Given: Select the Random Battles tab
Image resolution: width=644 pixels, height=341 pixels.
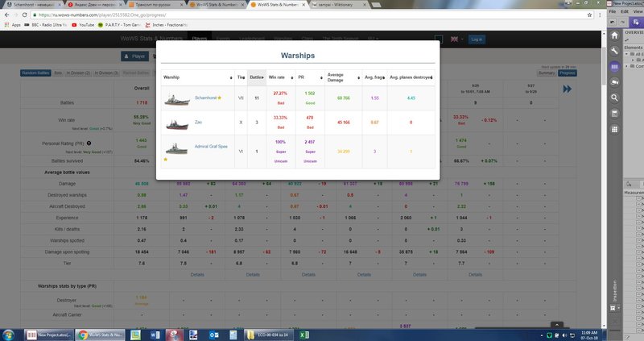Looking at the screenshot, I should coord(35,73).
